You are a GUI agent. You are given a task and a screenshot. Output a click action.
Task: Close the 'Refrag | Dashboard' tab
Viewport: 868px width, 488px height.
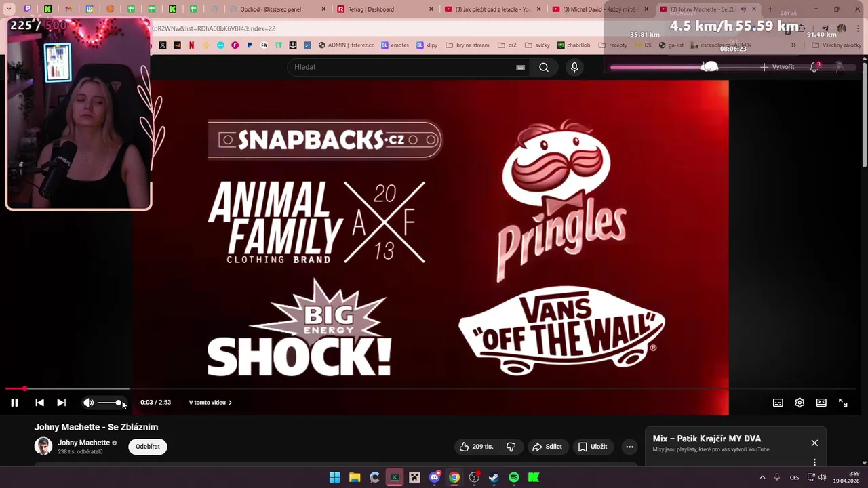point(431,9)
